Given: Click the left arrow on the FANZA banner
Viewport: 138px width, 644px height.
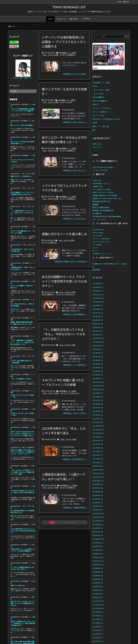Looking at the screenshot, I should (x=120, y=68).
